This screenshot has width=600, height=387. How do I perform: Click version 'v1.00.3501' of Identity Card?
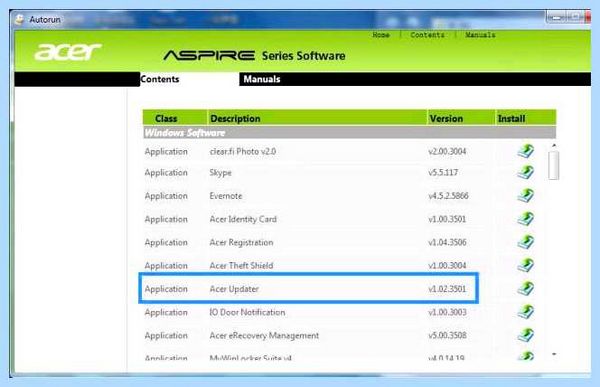click(447, 219)
